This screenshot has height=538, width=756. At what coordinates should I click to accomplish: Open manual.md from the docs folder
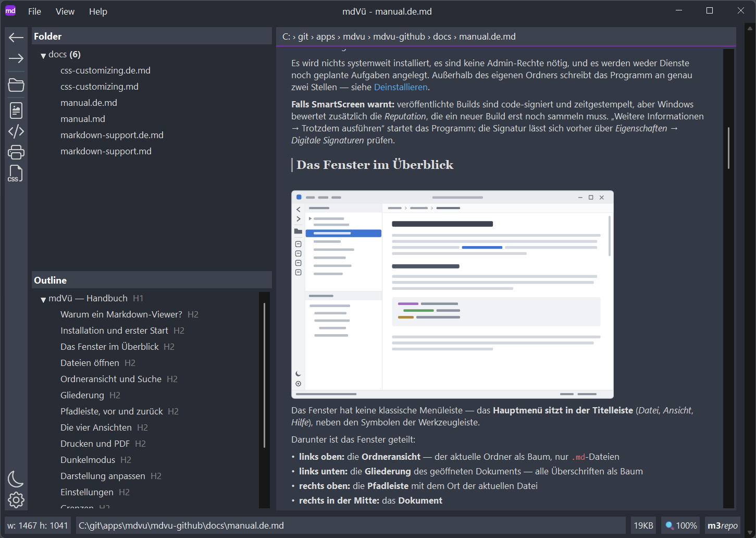pyautogui.click(x=83, y=119)
